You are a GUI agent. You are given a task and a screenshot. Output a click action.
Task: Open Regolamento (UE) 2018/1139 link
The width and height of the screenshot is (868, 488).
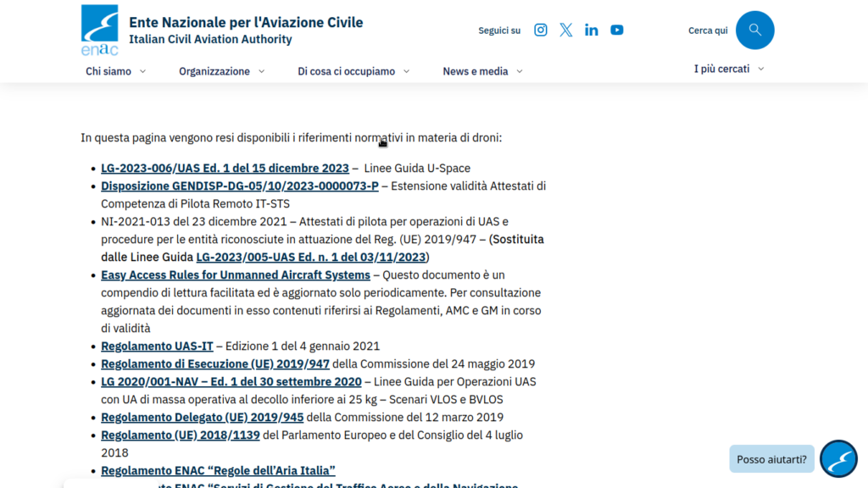tap(180, 435)
